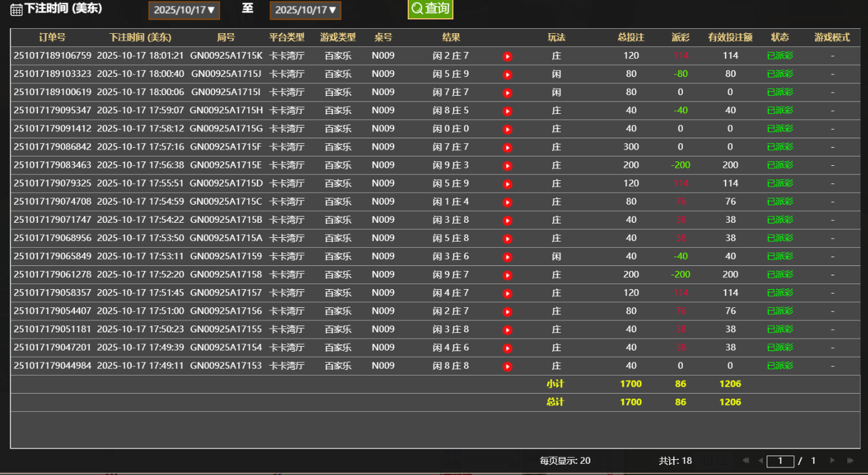Viewport: 868px width, 475px height.
Task: Play video replay for round GN00925A1715K
Action: (508, 56)
